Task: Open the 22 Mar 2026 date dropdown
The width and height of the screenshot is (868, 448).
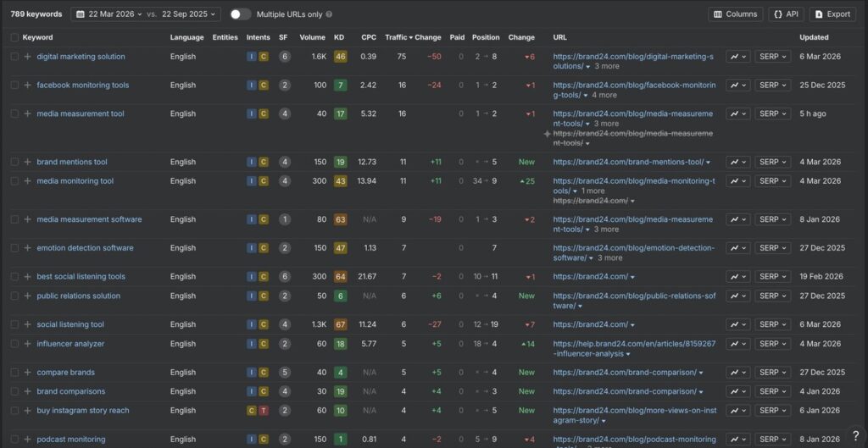Action: tap(108, 14)
